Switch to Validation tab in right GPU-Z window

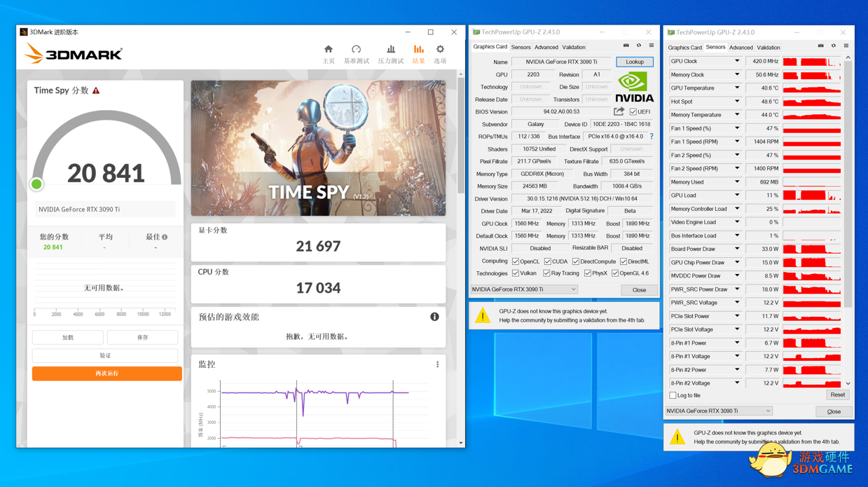(x=769, y=48)
